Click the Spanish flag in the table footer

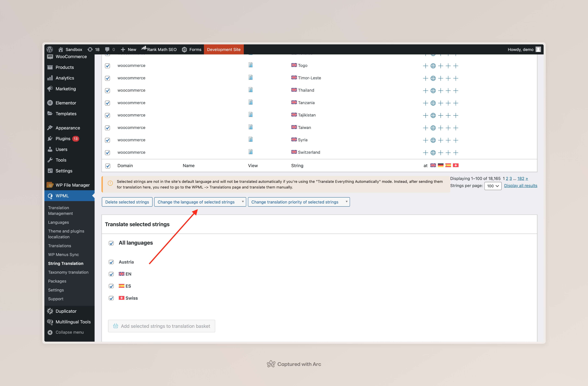click(448, 165)
